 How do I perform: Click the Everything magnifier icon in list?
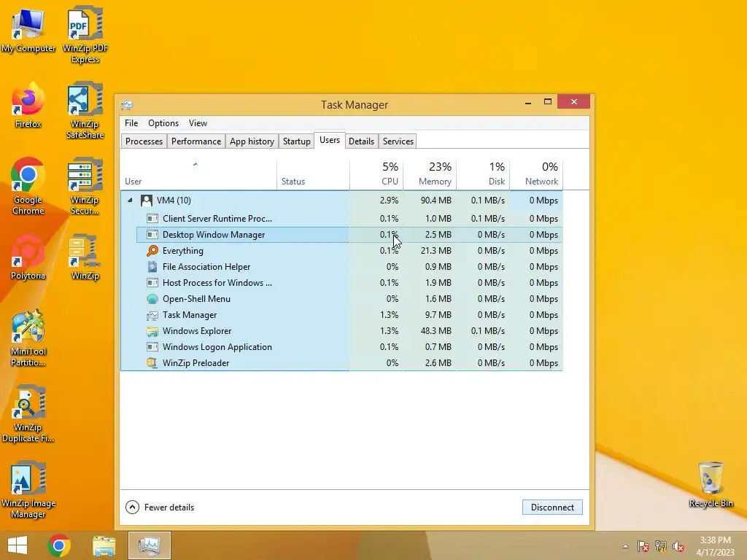tap(152, 251)
